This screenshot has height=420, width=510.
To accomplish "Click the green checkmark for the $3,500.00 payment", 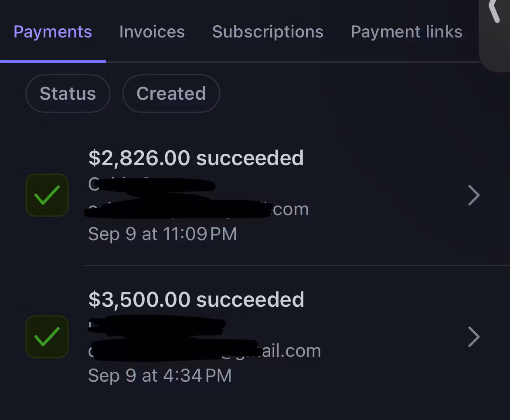I will coord(47,337).
